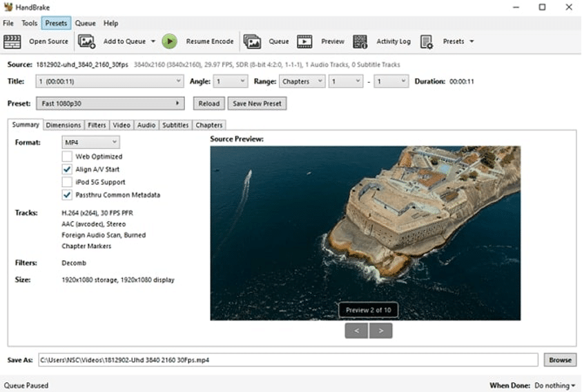Switch to the Audio tab
Screen dimensions: 582x392
pyautogui.click(x=146, y=125)
